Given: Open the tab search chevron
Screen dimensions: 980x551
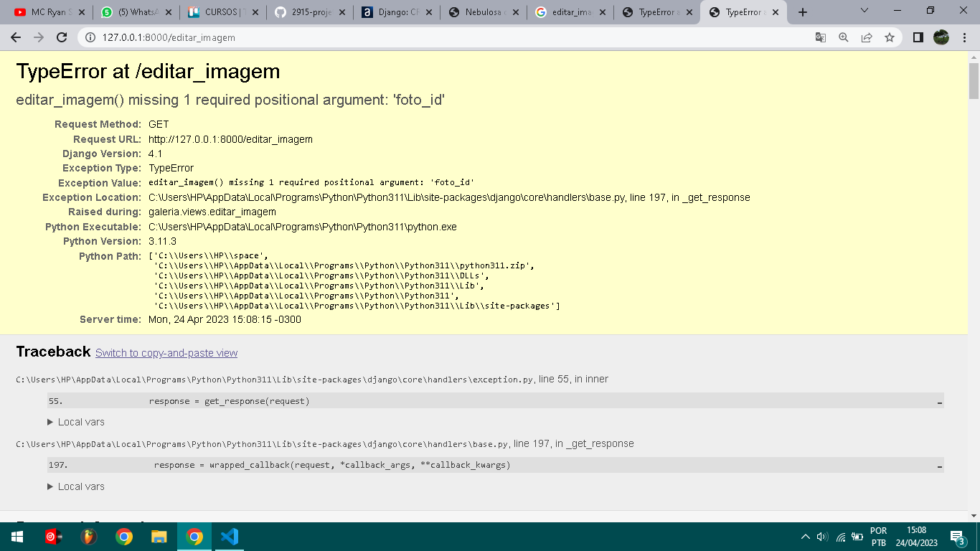Looking at the screenshot, I should (864, 10).
